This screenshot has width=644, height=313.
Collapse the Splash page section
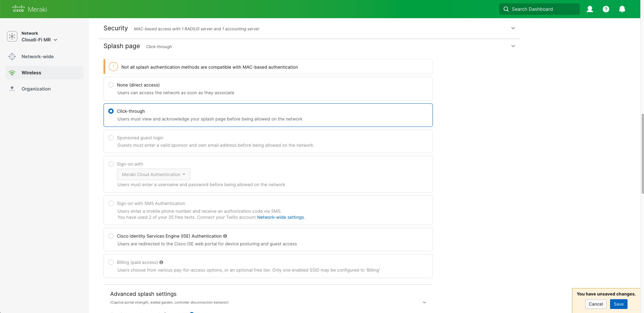513,46
